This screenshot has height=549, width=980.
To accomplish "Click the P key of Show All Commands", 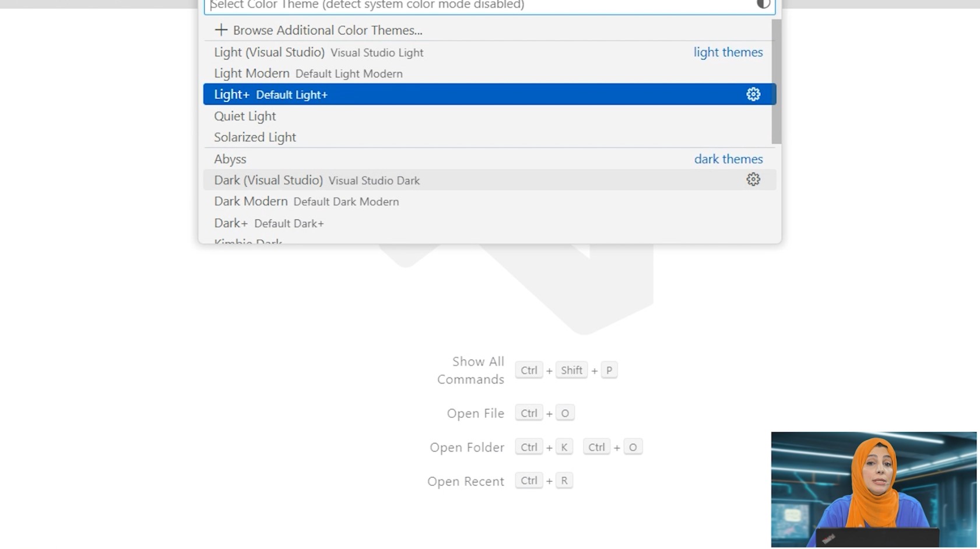I will 609,370.
